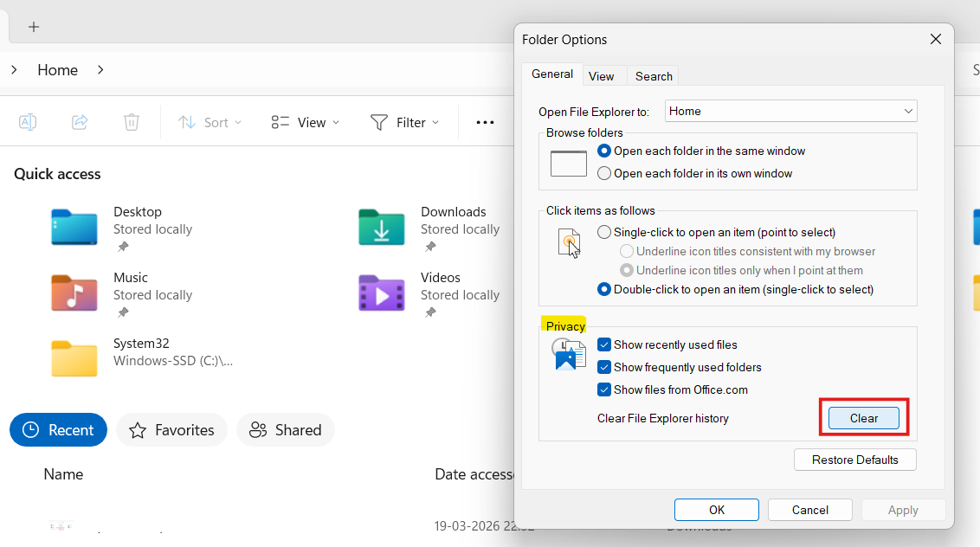
Task: Select the Delete trash icon
Action: point(131,122)
